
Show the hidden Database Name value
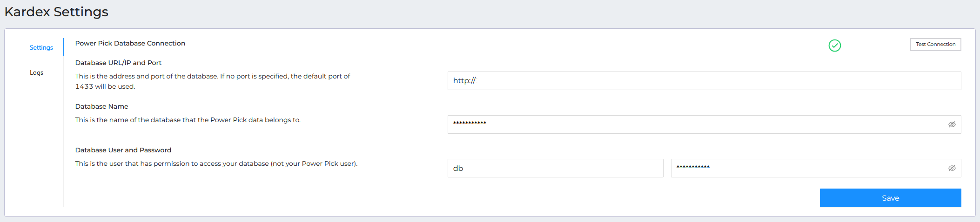952,124
